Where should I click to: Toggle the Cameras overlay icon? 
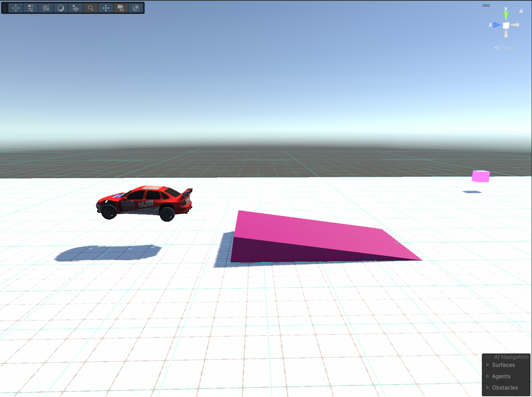click(x=120, y=8)
